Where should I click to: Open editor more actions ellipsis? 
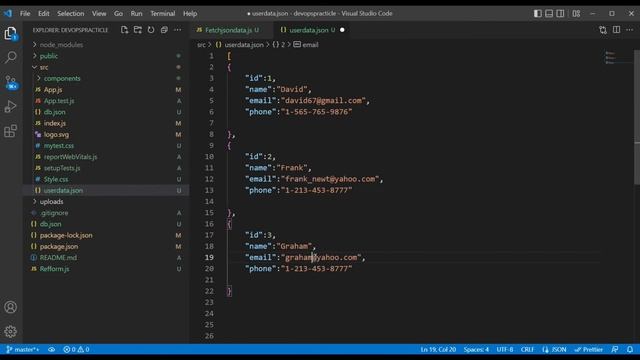(x=629, y=30)
